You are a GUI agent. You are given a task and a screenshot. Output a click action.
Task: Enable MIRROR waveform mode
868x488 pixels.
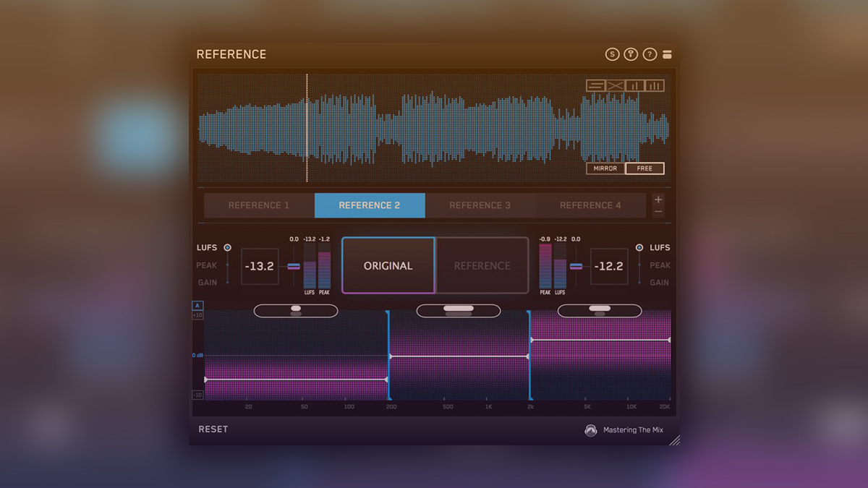(x=604, y=168)
